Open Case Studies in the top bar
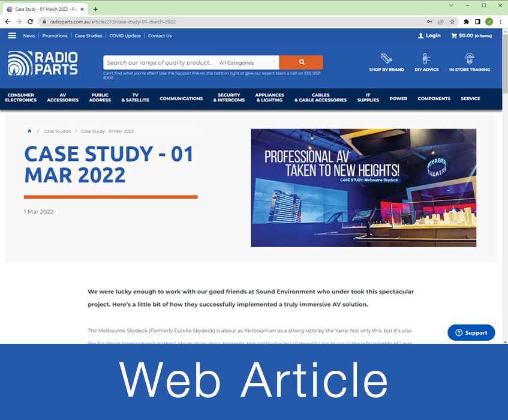 (88, 35)
